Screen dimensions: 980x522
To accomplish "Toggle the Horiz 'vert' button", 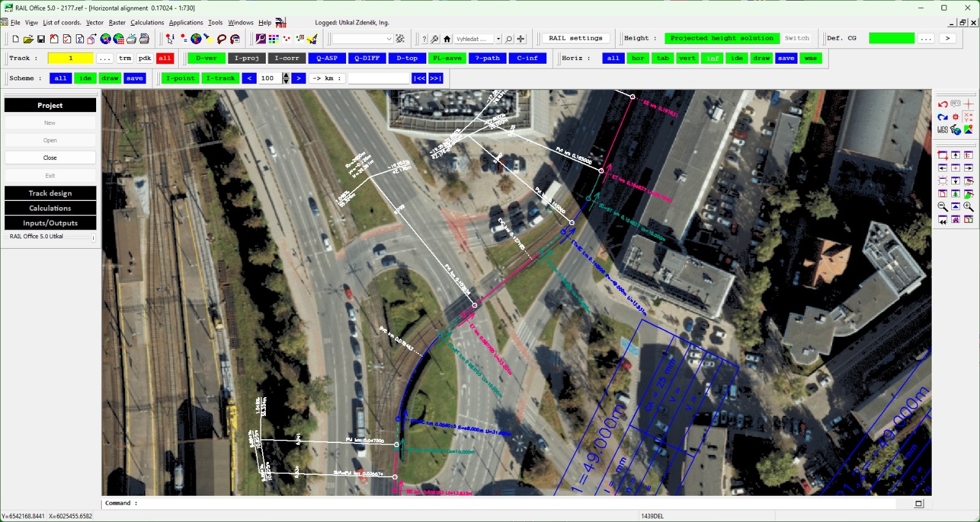I will tap(687, 58).
